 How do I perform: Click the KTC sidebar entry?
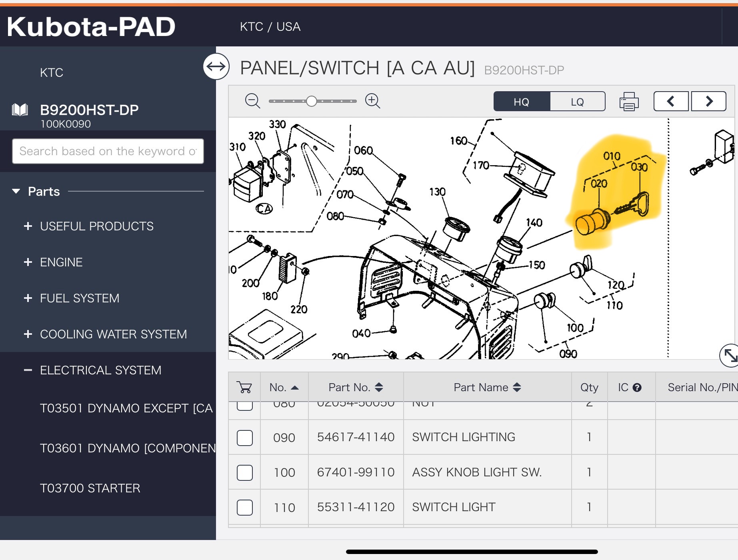[52, 72]
